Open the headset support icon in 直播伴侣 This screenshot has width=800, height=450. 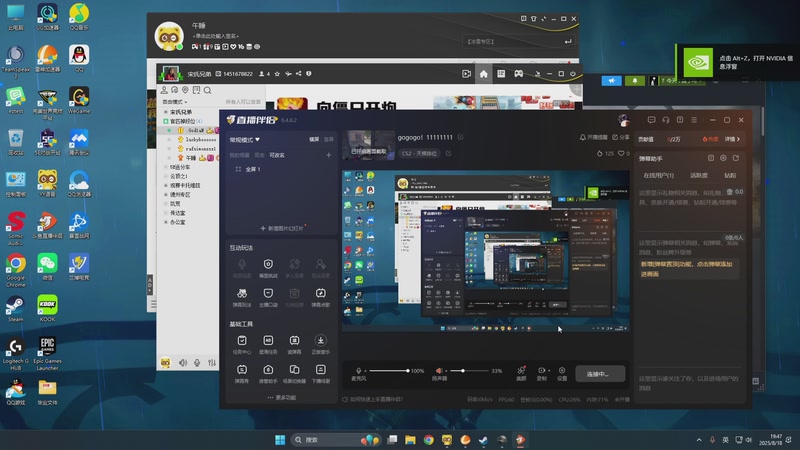click(666, 120)
